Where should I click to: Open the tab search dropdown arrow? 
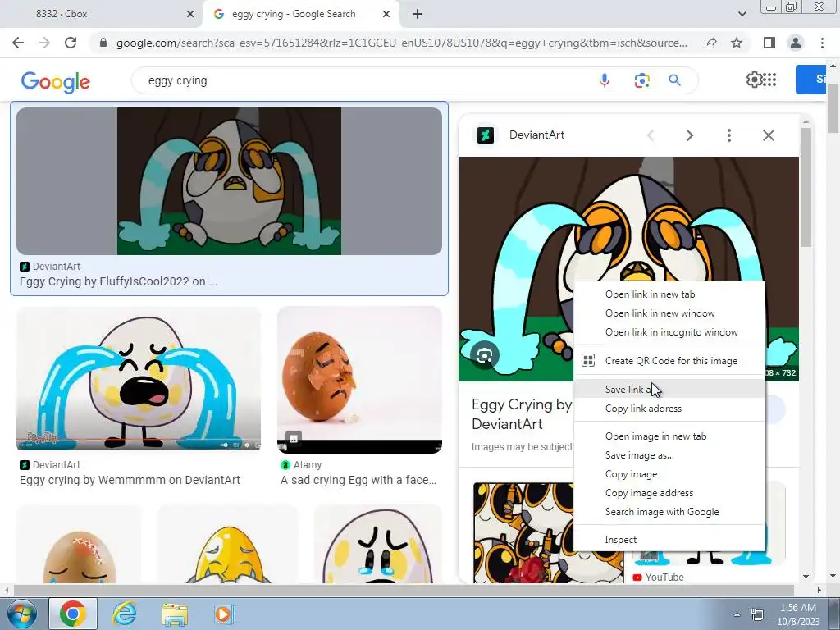coord(742,14)
